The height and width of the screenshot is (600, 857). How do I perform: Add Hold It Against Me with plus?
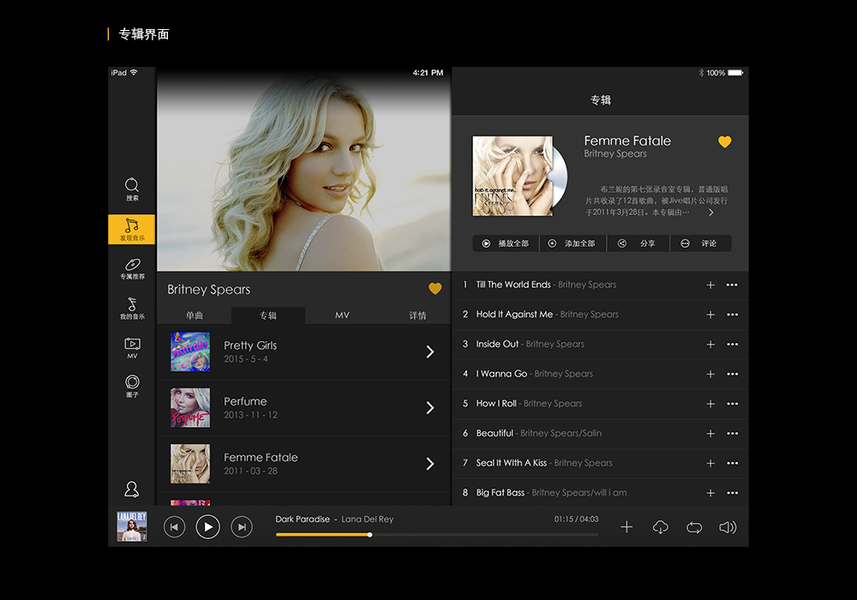[x=711, y=315]
